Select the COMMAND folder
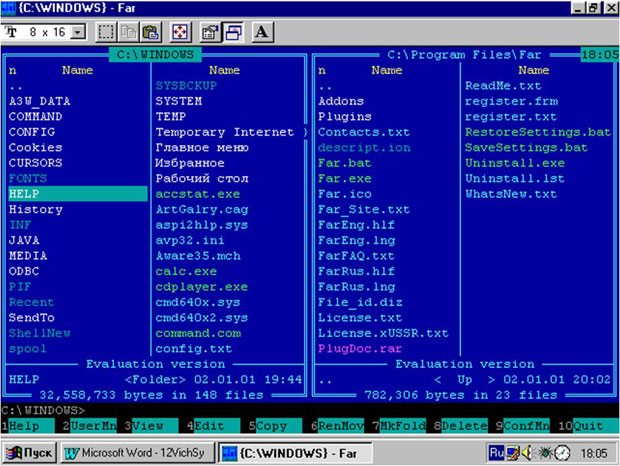This screenshot has height=466, width=620. (36, 117)
